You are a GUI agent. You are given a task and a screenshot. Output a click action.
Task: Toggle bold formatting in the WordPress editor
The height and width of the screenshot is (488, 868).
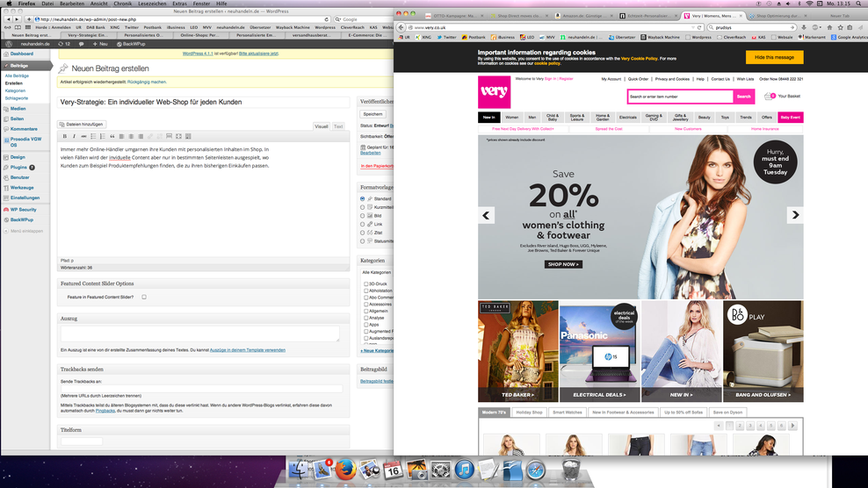coord(65,136)
